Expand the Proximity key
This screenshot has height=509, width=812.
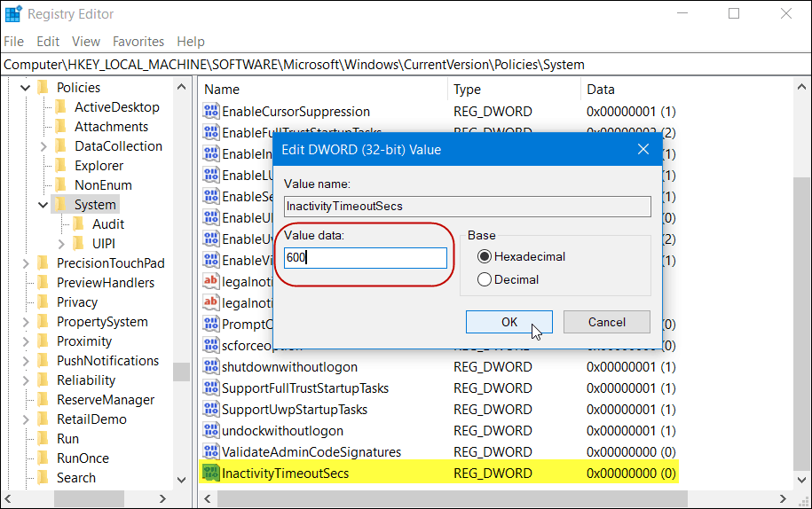26,342
